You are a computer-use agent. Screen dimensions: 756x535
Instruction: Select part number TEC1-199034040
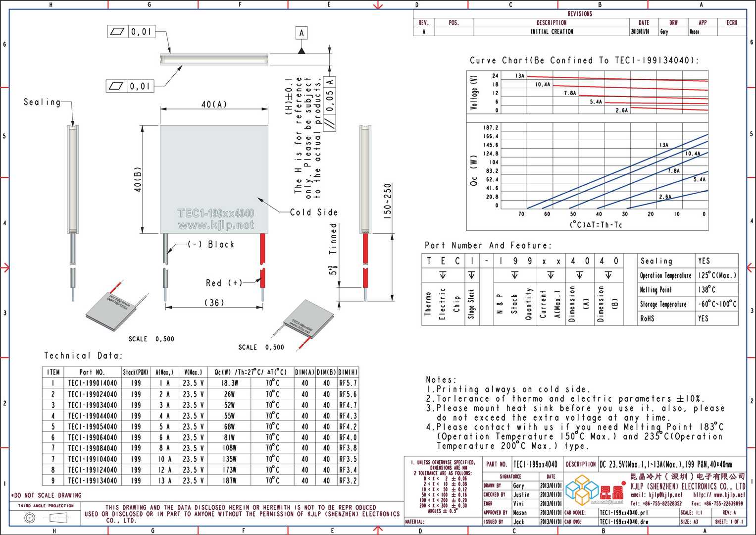coord(93,405)
